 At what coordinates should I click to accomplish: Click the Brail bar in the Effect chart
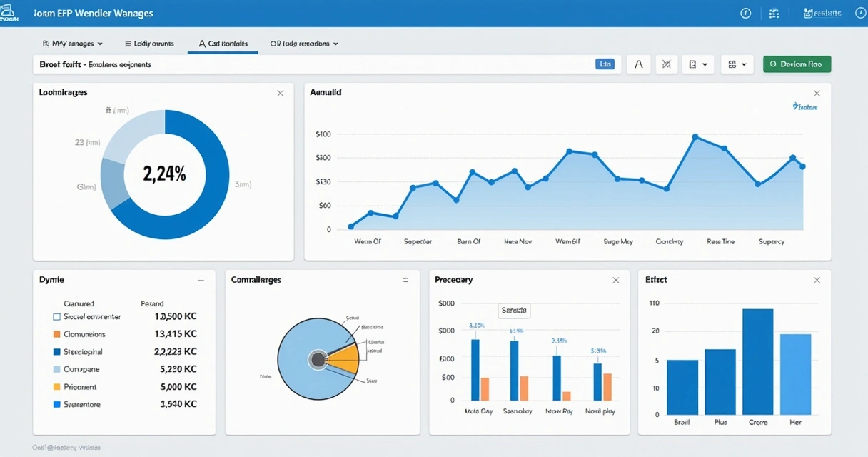(x=682, y=387)
